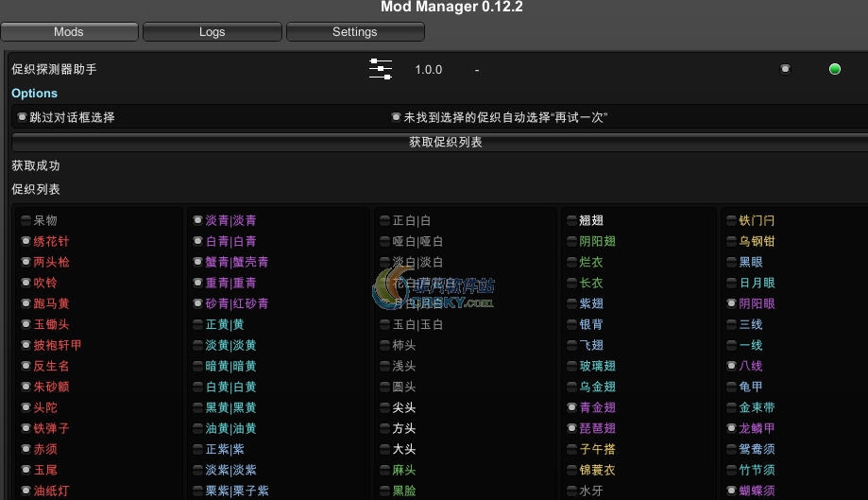
Task: Toggle the 龙鳞甲 checkbox
Action: [731, 428]
